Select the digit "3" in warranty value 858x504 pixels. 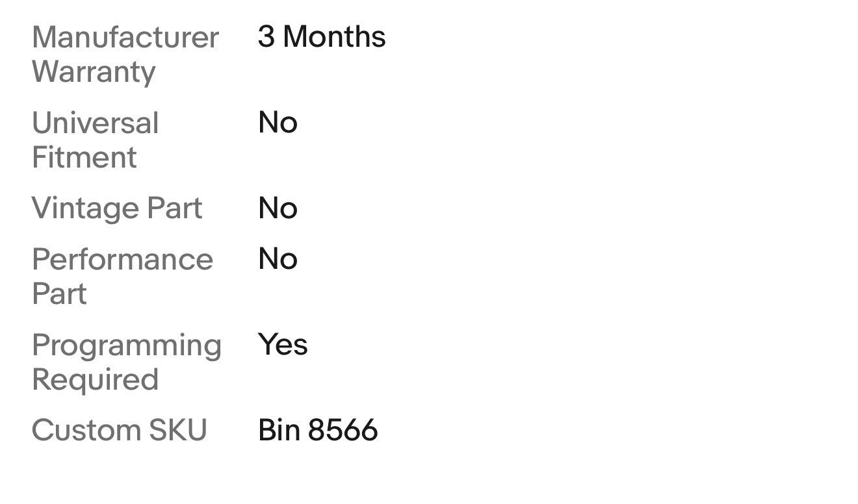click(266, 37)
